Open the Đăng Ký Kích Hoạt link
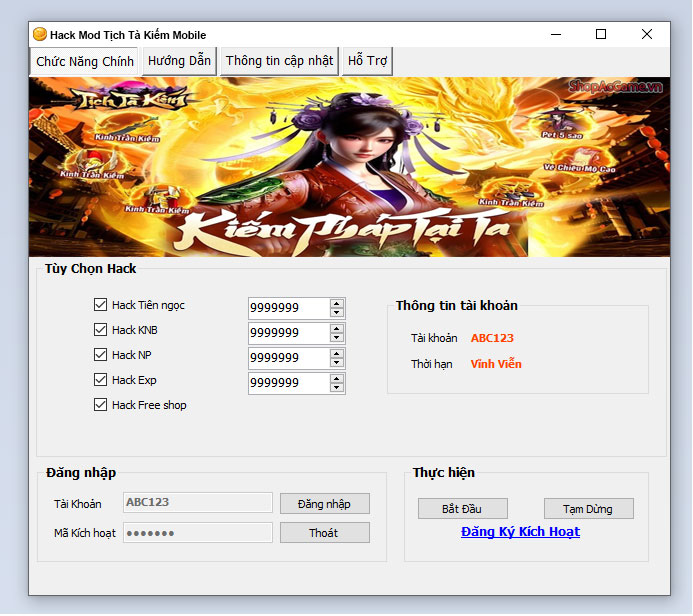The image size is (693, 616). (x=520, y=532)
